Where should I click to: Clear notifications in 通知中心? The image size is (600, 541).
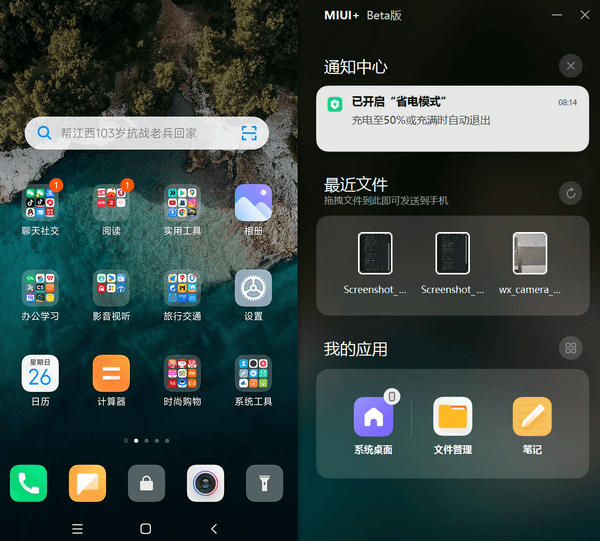(571, 67)
